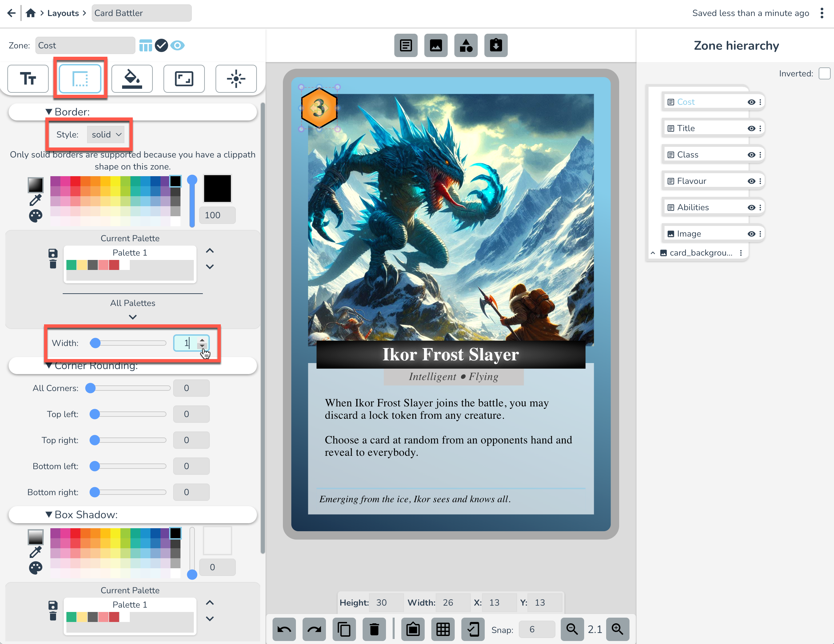Pick the red swatch in Palette 1
The image size is (834, 644).
click(x=114, y=265)
